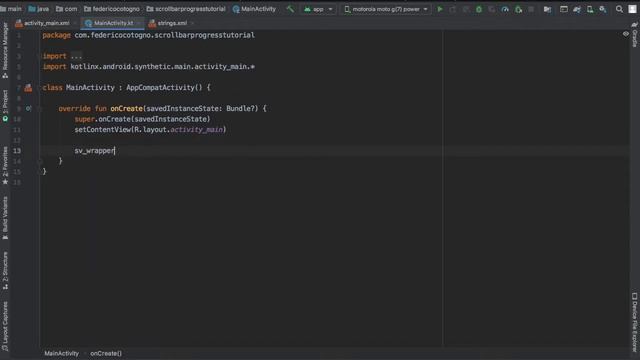The width and height of the screenshot is (640, 360).
Task: Click the main folder in navigation bar
Action: [x=11, y=9]
